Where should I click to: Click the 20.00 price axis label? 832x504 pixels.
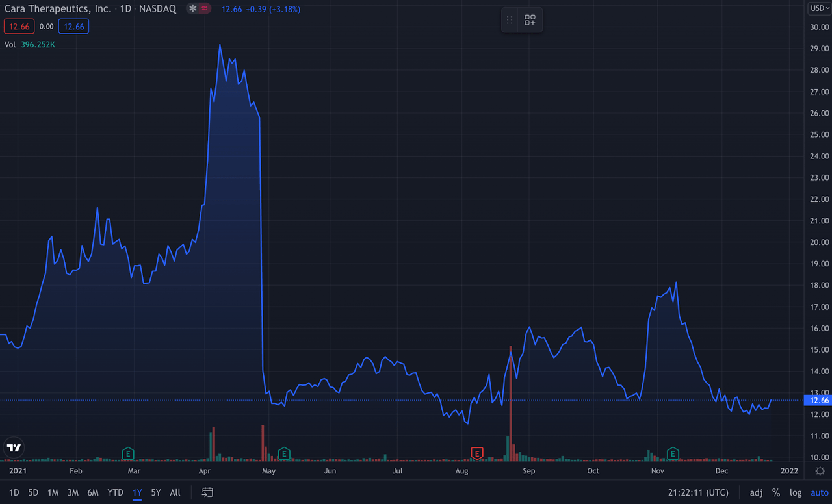coord(819,242)
